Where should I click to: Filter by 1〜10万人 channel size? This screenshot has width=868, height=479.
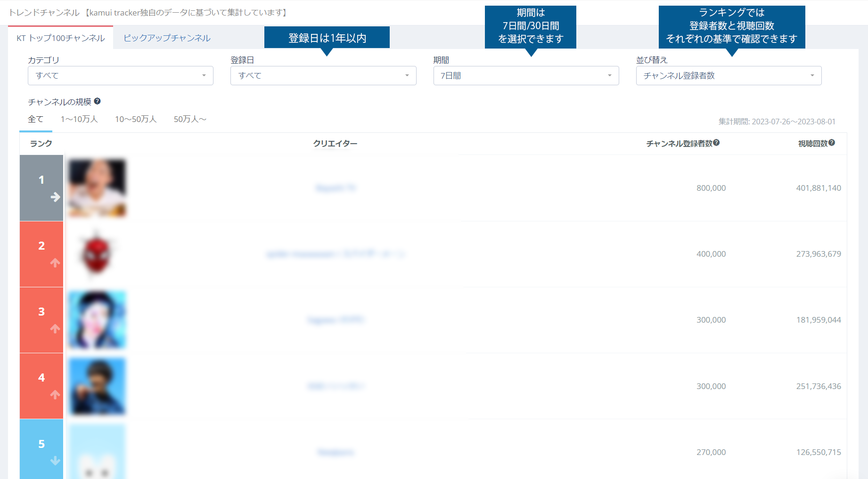pyautogui.click(x=79, y=119)
